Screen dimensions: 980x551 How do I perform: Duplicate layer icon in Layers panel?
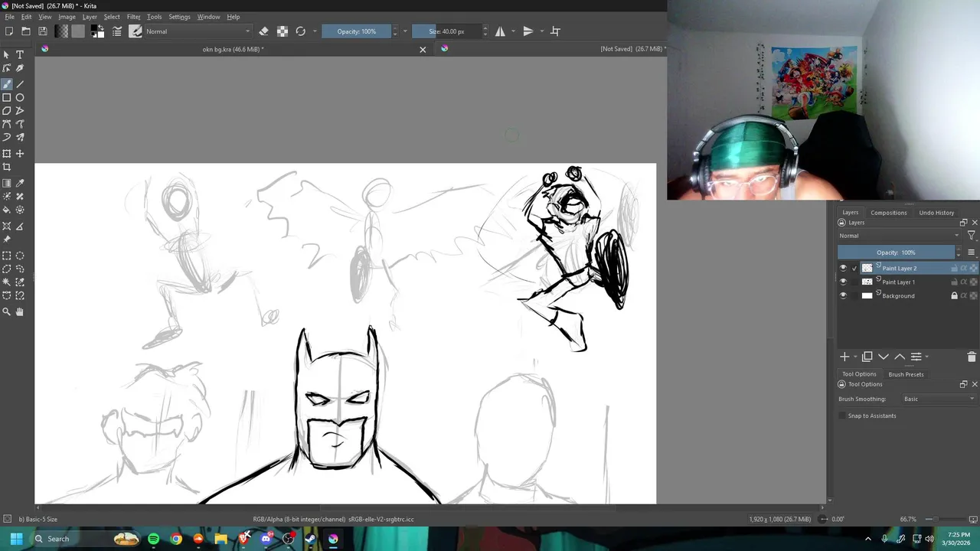867,357
